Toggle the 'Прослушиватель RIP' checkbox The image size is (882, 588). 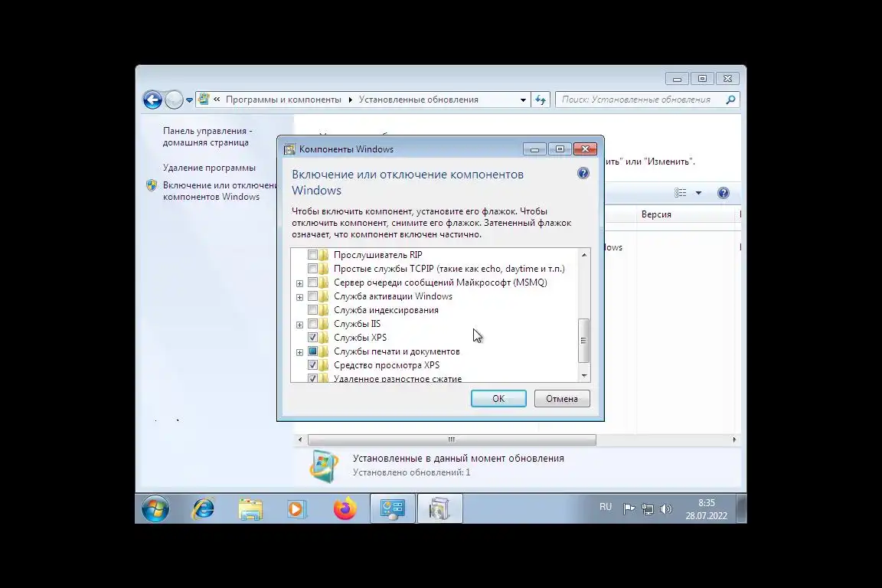click(x=312, y=255)
